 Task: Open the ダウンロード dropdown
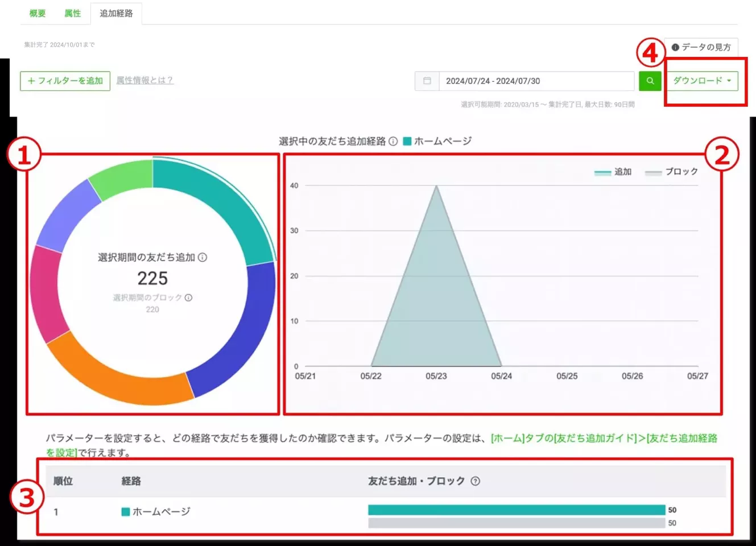pos(703,81)
